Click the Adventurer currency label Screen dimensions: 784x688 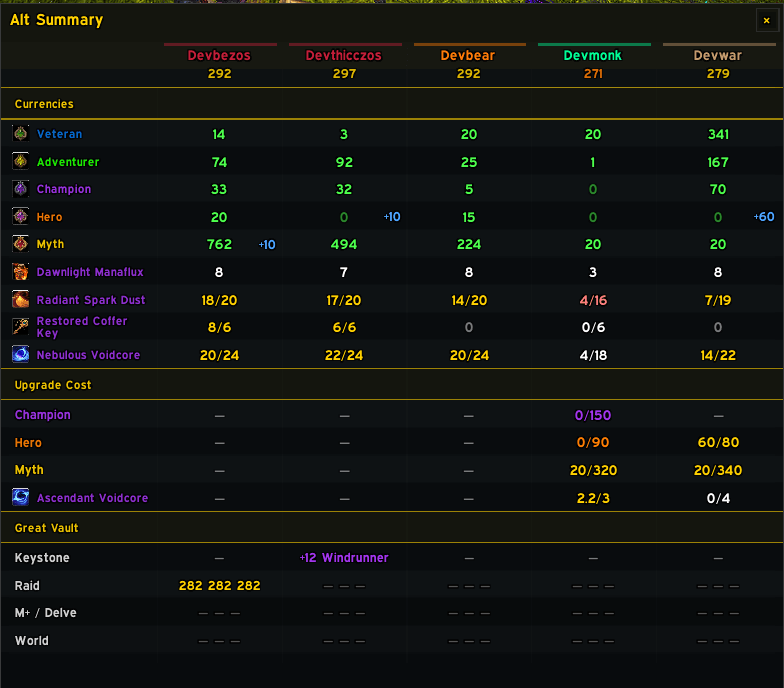click(68, 162)
